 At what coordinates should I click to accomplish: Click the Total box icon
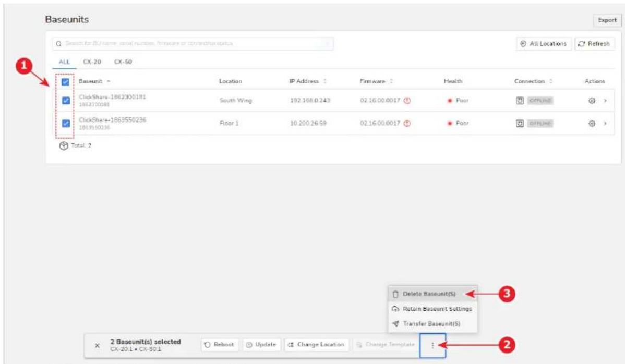(64, 146)
